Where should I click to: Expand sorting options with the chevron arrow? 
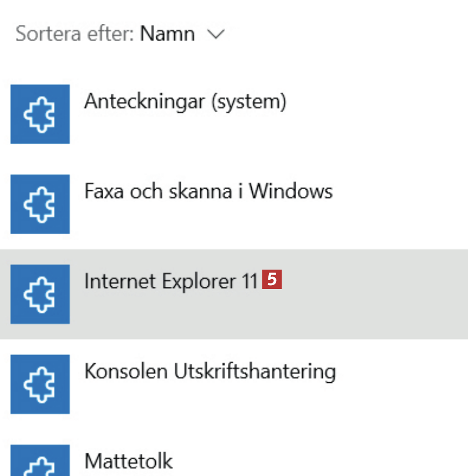point(215,34)
